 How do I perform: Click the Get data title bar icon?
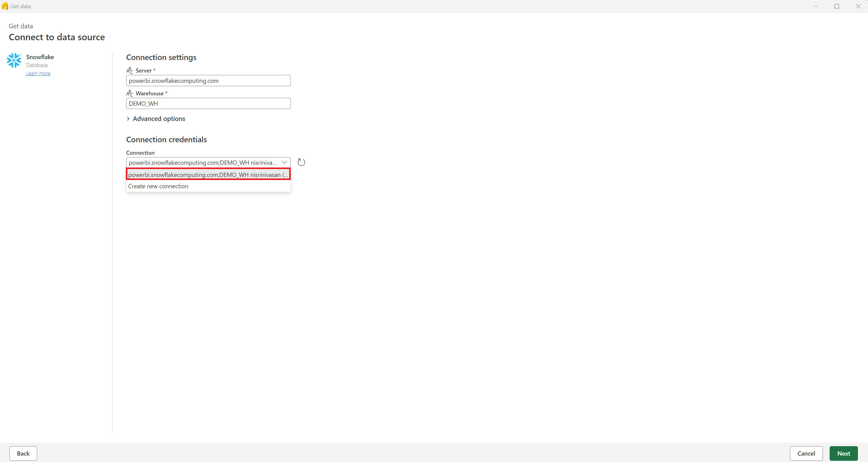(5, 6)
